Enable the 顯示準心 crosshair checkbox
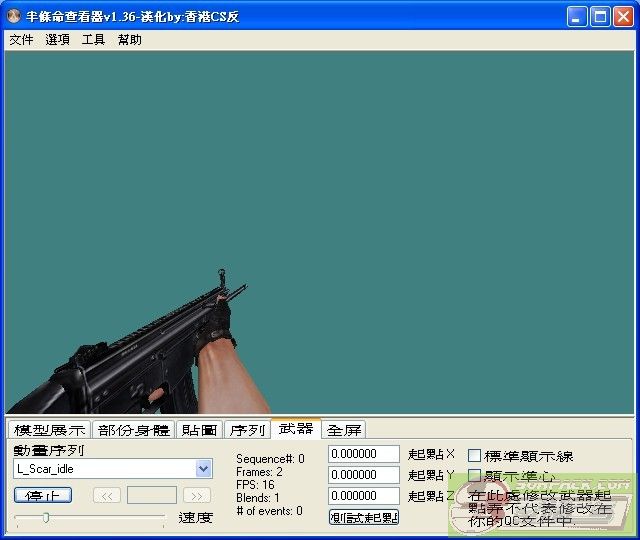The image size is (640, 540). [474, 476]
